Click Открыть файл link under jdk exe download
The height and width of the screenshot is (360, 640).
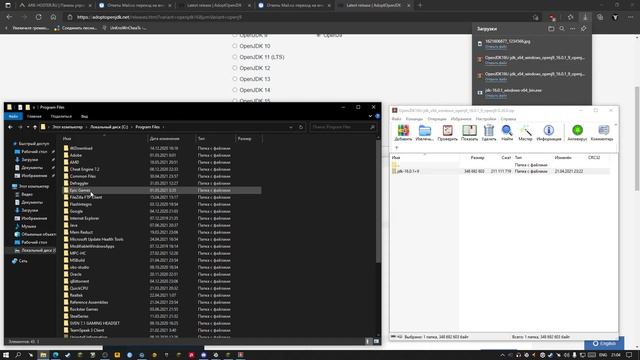(x=496, y=96)
